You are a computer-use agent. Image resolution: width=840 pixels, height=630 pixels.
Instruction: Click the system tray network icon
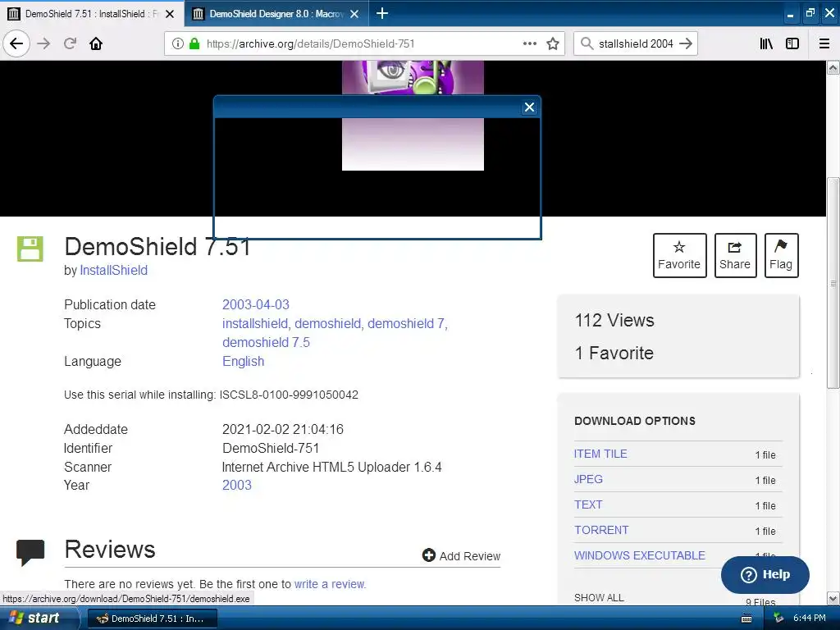778,619
